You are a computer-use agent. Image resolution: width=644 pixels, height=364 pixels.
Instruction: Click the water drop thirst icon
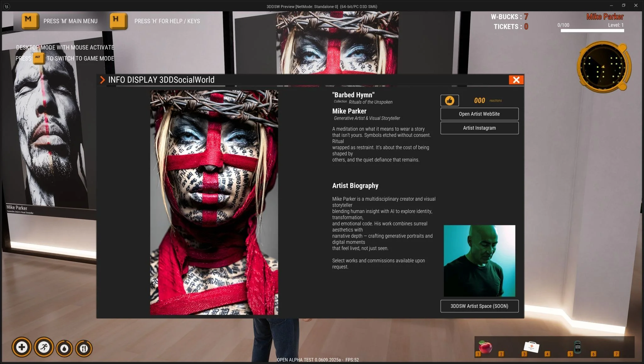(x=64, y=349)
